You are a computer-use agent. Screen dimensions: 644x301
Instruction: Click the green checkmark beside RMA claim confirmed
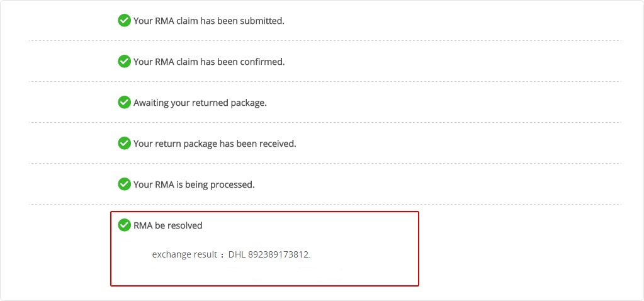tap(124, 62)
